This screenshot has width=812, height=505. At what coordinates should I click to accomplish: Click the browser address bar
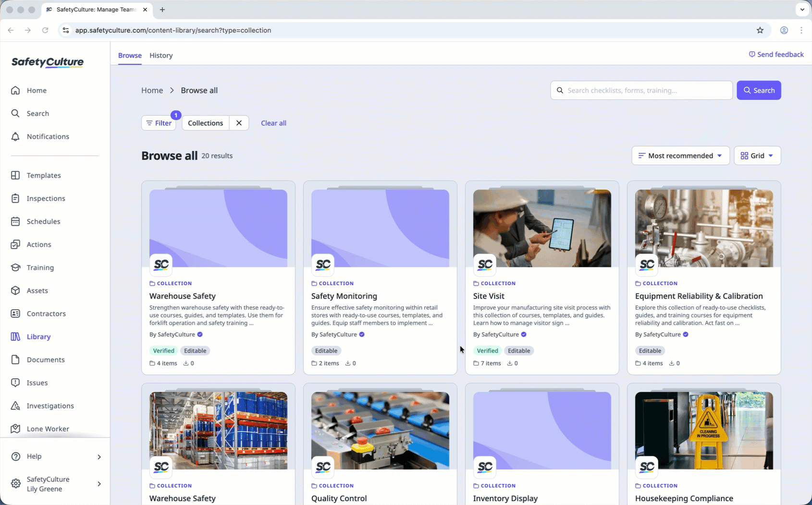tap(413, 30)
